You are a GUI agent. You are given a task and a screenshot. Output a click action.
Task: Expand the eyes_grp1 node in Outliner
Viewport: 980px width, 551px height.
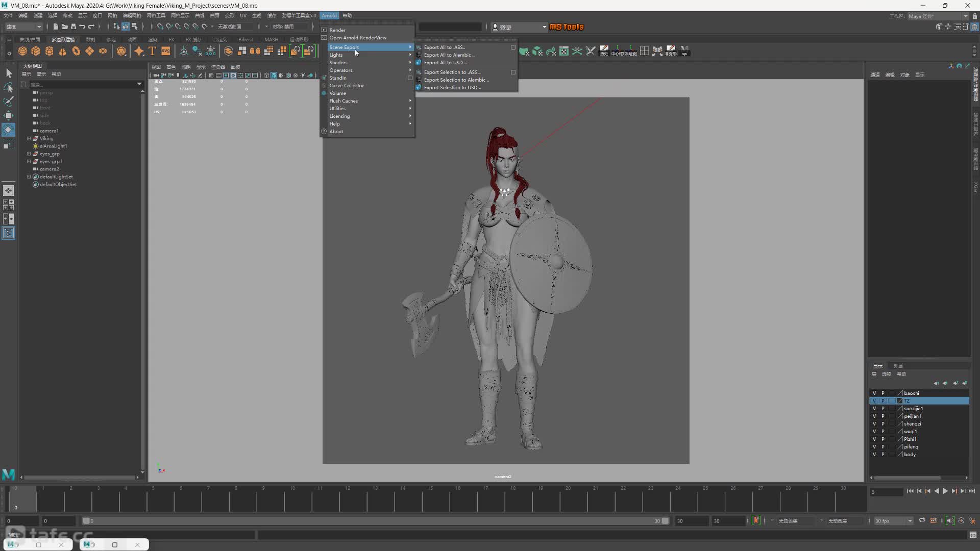(29, 161)
